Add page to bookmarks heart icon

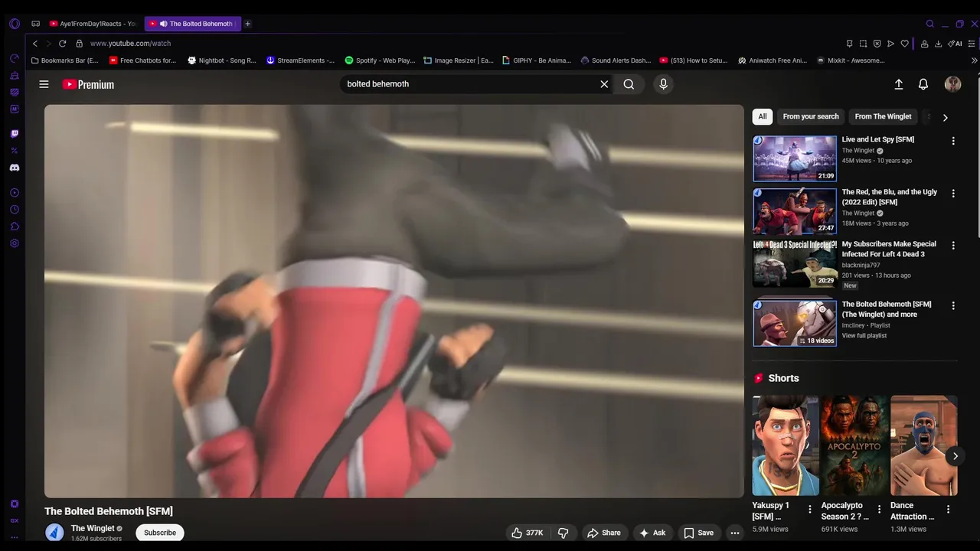click(x=905, y=44)
